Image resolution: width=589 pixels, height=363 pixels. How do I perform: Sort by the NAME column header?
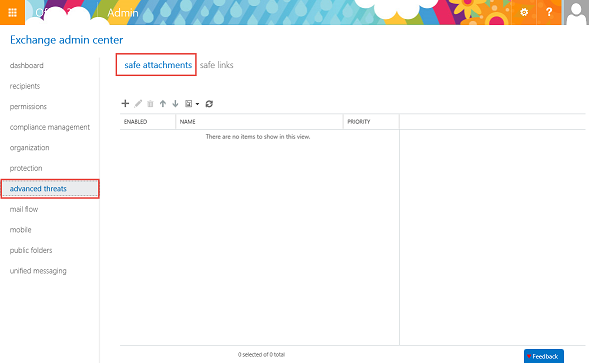tap(259, 122)
